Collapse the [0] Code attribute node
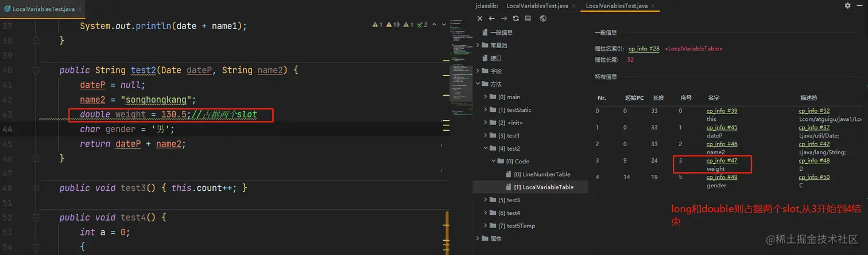 pos(493,161)
